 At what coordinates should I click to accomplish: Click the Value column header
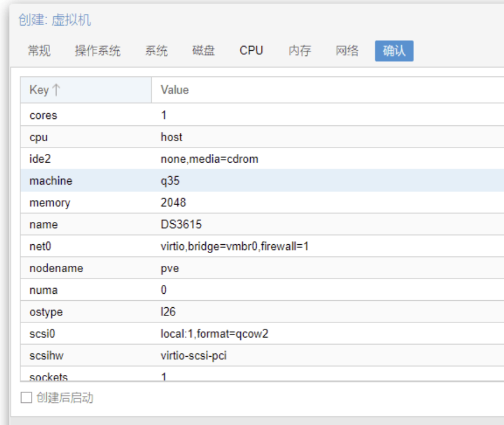[x=175, y=90]
